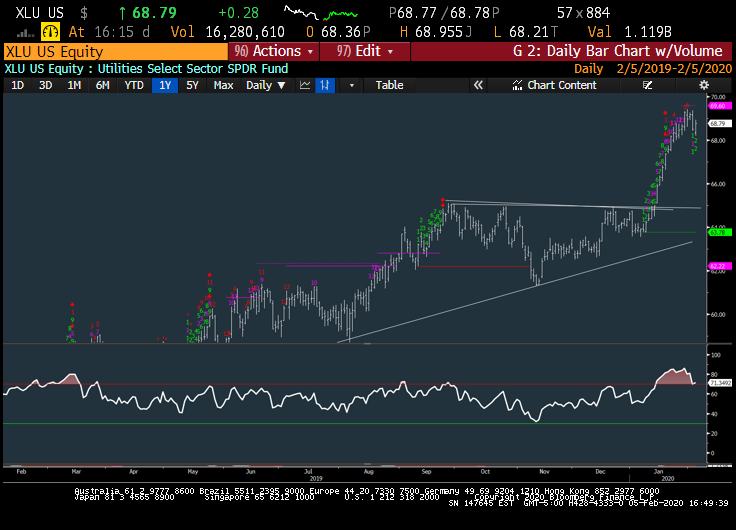The height and width of the screenshot is (530, 736).
Task: Open the 97) Edit dropdown menu
Action: click(365, 51)
